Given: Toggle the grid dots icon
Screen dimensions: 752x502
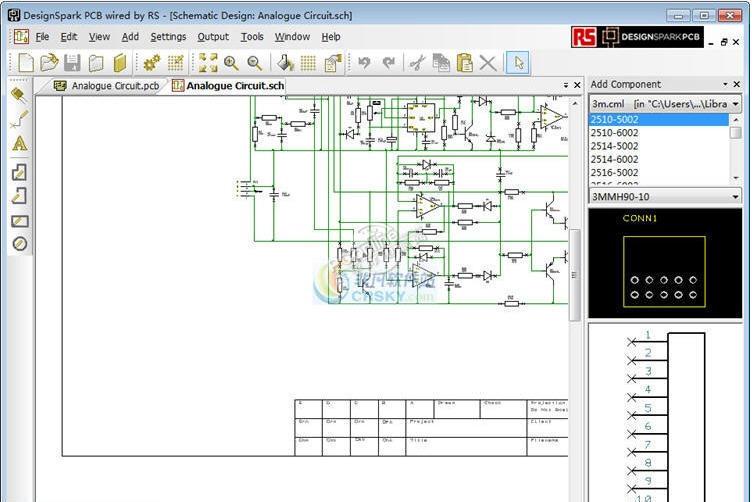Looking at the screenshot, I should (x=308, y=63).
